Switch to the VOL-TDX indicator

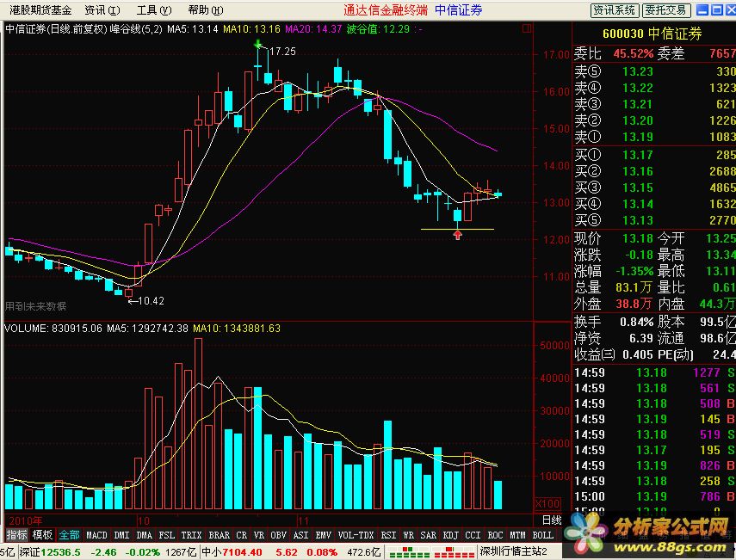tap(356, 535)
